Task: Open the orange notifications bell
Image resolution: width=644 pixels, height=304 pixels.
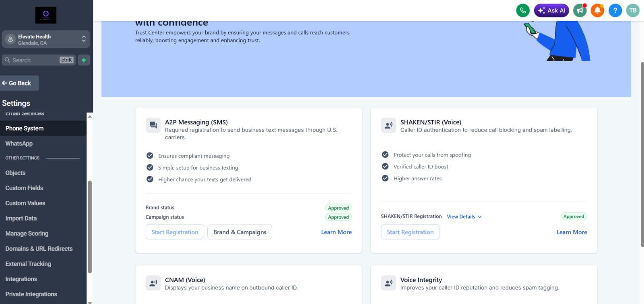Action: [598, 10]
